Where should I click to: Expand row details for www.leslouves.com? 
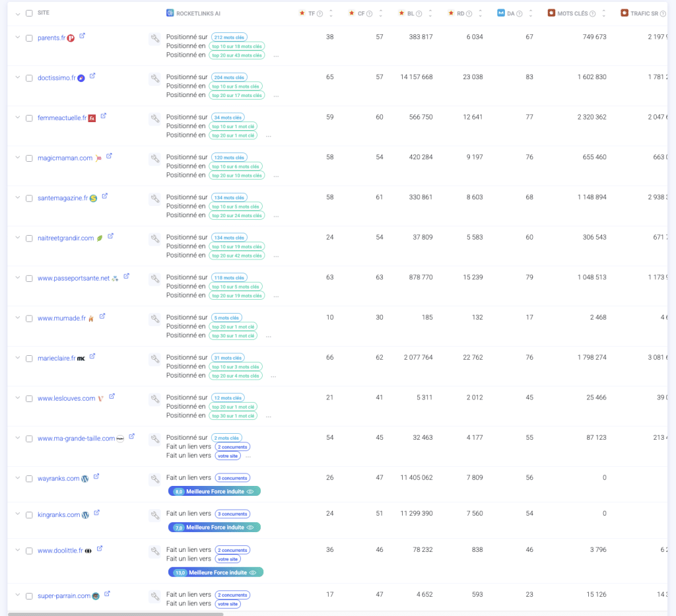[x=18, y=398]
